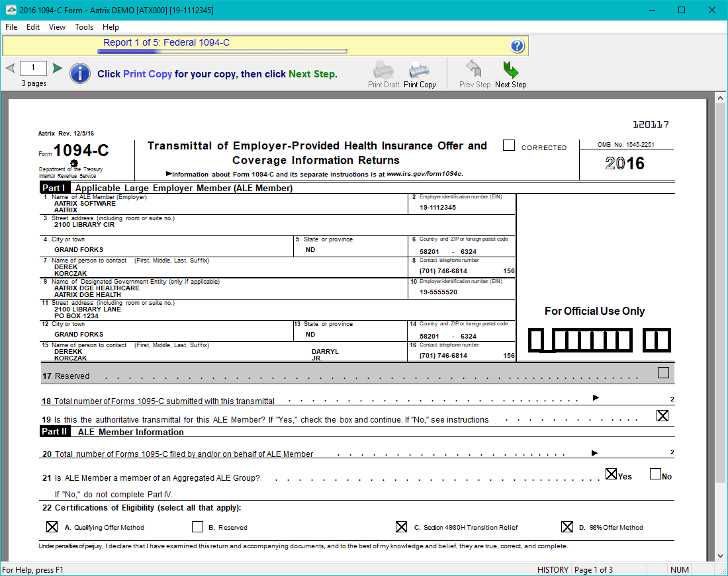This screenshot has height=576, width=728.
Task: Click HISTORY in the status bar
Action: click(x=553, y=569)
